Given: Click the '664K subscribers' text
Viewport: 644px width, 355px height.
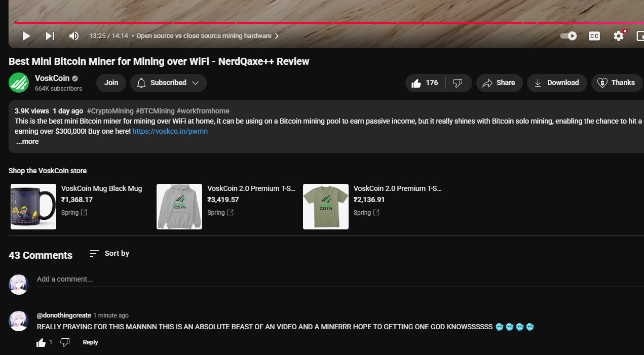Looking at the screenshot, I should (x=58, y=89).
